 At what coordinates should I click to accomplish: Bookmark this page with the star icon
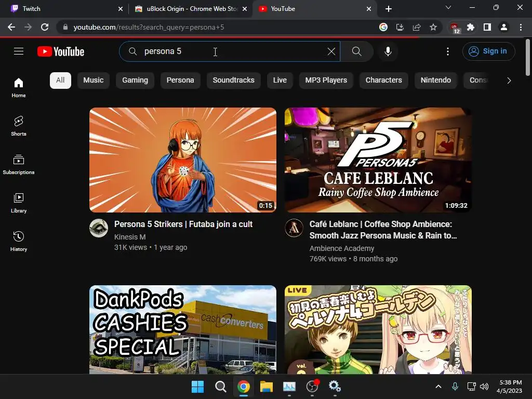click(x=433, y=27)
